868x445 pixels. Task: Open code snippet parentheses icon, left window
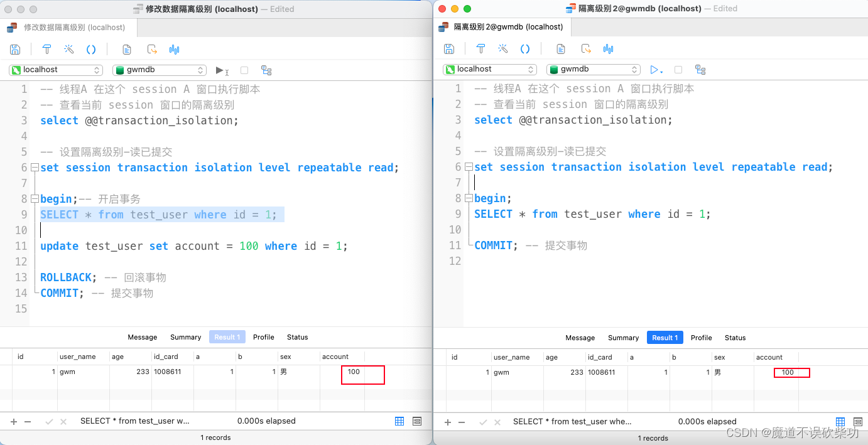pos(91,50)
